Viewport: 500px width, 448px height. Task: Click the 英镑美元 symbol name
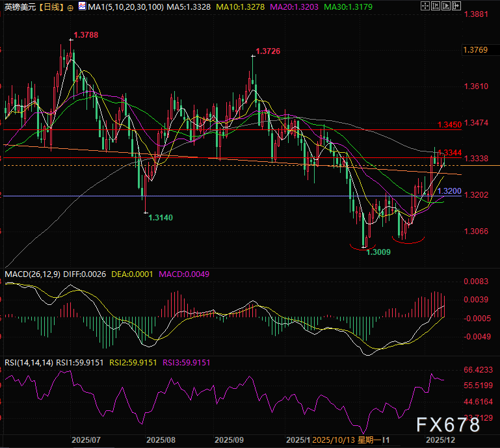[x=19, y=8]
